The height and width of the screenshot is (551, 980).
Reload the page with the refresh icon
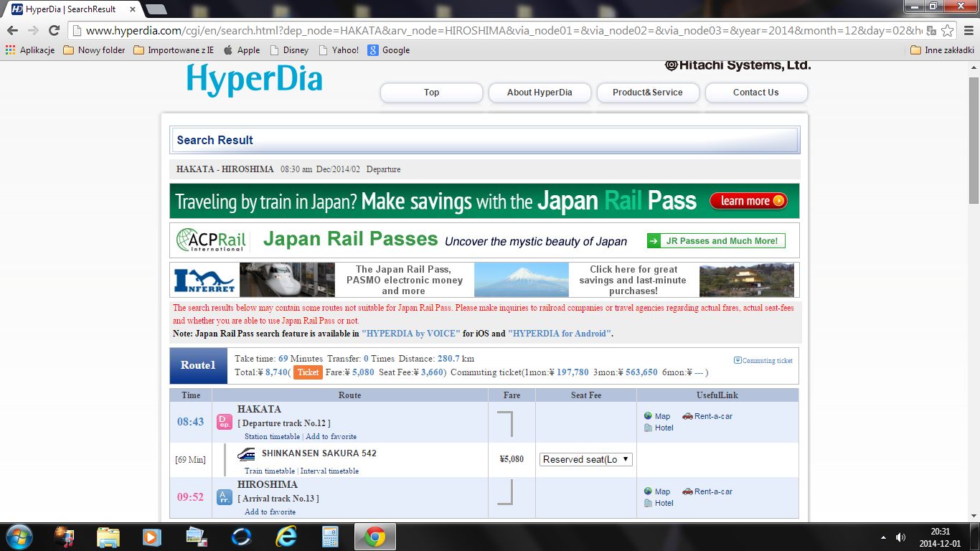[x=54, y=30]
